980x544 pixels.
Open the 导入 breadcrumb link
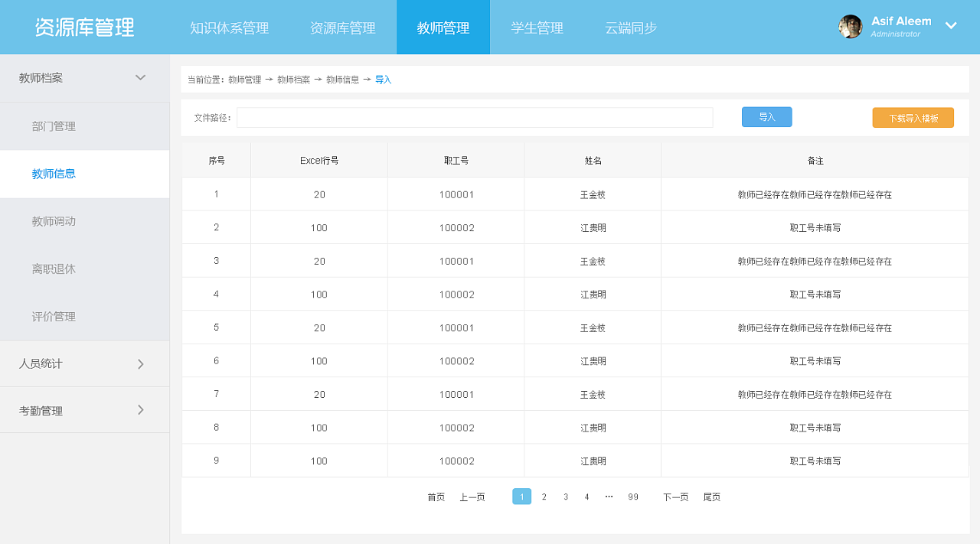point(383,79)
